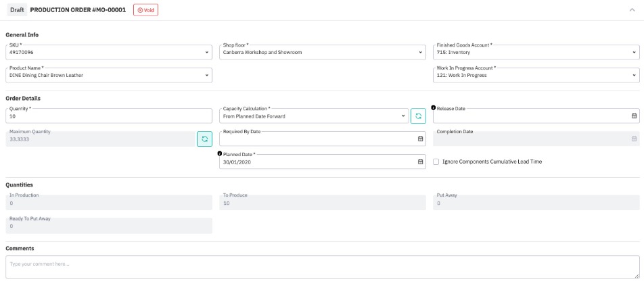This screenshot has width=644, height=290.
Task: Click the Draft status badge
Action: 17,10
